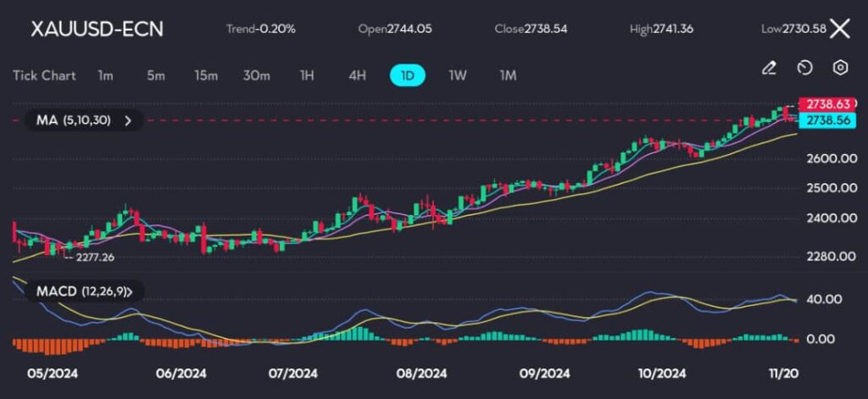Expand the MA (5,10,30) indicator chevron
The width and height of the screenshot is (868, 399).
click(x=128, y=120)
